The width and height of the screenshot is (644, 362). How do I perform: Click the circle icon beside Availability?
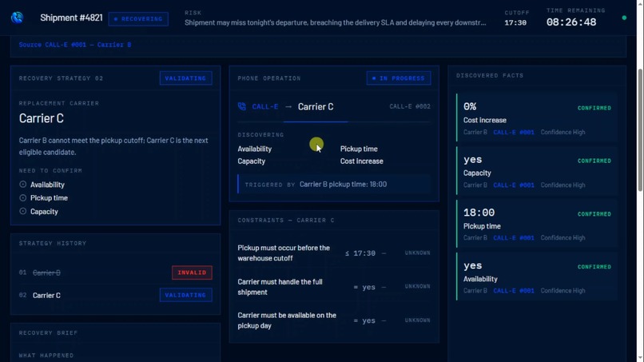23,185
